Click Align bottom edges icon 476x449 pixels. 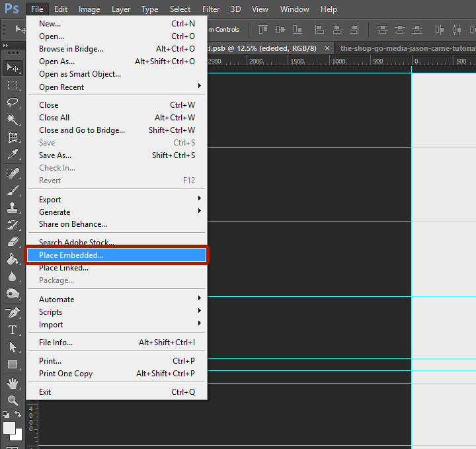click(x=297, y=30)
